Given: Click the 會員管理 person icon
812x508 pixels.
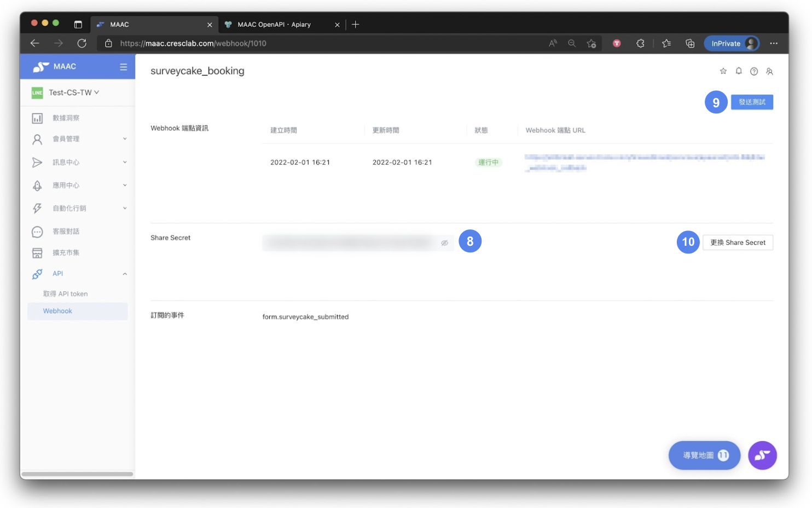Looking at the screenshot, I should pyautogui.click(x=37, y=139).
